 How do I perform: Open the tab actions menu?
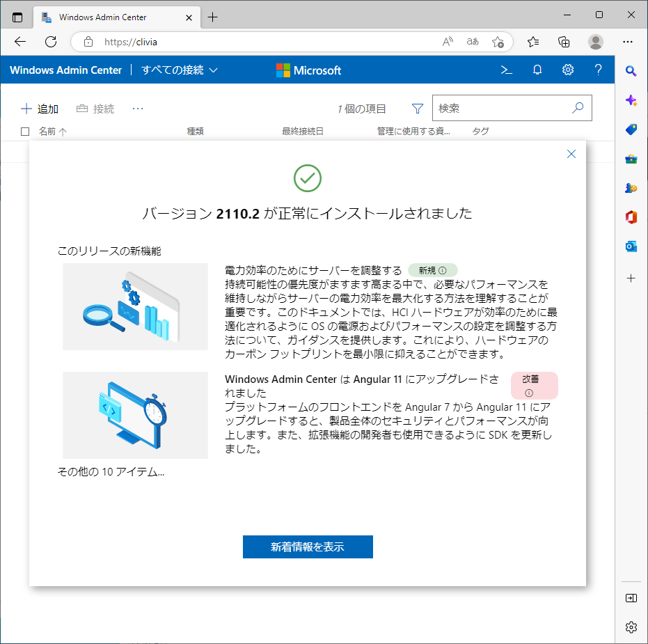pos(17,17)
